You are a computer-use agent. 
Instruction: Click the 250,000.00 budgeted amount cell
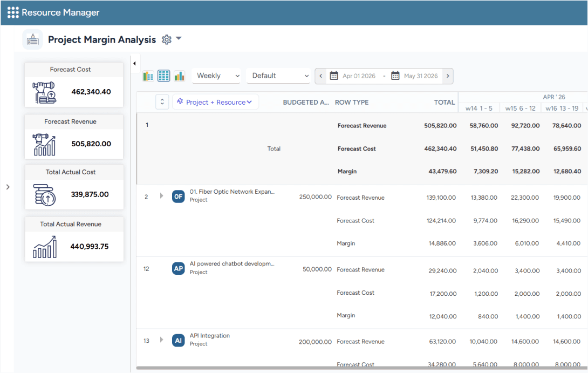tap(316, 196)
